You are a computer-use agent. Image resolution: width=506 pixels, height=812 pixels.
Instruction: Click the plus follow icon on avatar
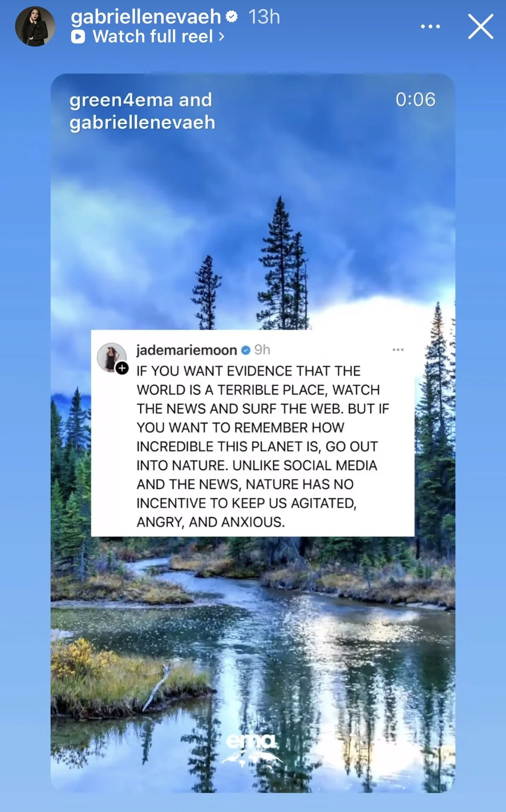pos(122,368)
